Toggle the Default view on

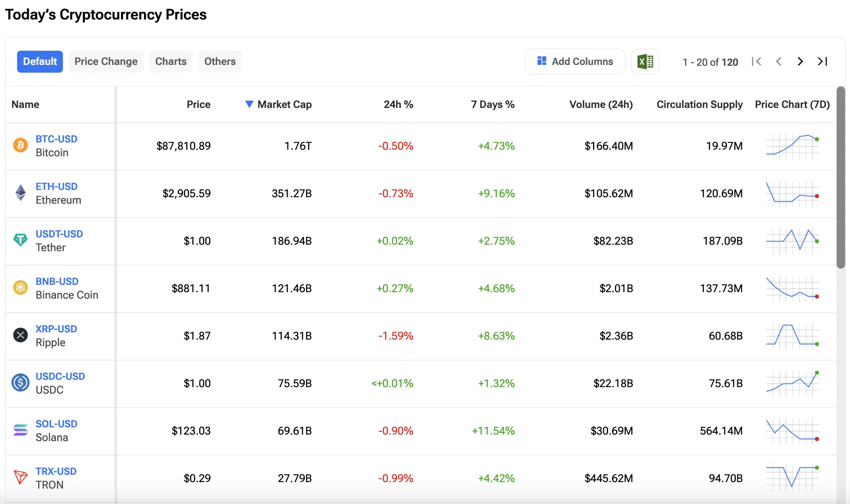(x=39, y=61)
